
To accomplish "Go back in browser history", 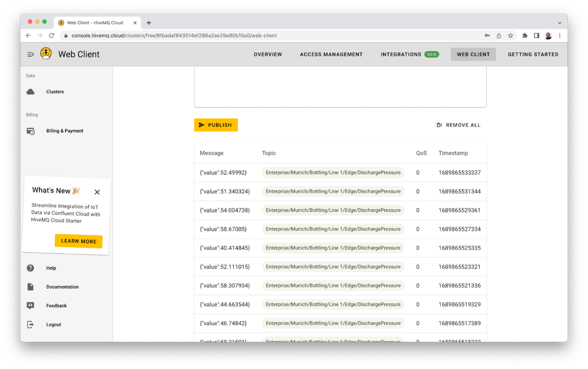I will 28,36.
